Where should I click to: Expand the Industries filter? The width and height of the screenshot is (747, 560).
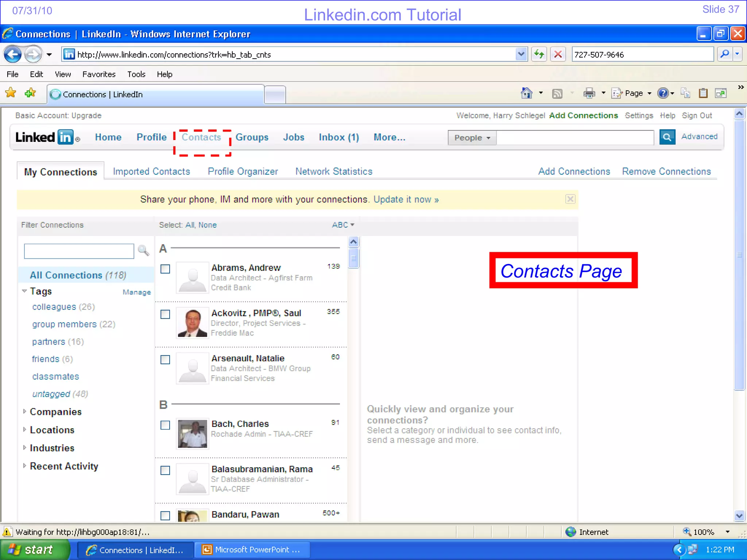[24, 448]
